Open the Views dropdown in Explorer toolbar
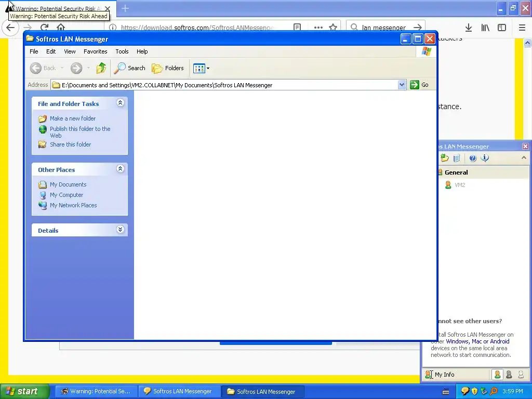The width and height of the screenshot is (532, 399). [201, 68]
